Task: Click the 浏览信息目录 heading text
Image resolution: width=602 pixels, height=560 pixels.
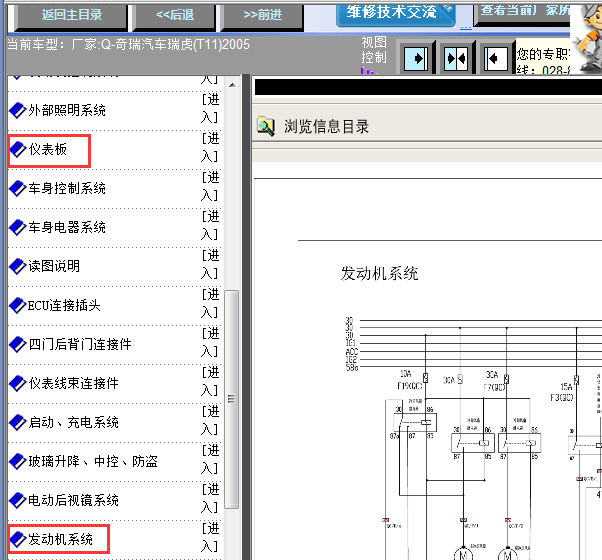Action: point(326,126)
